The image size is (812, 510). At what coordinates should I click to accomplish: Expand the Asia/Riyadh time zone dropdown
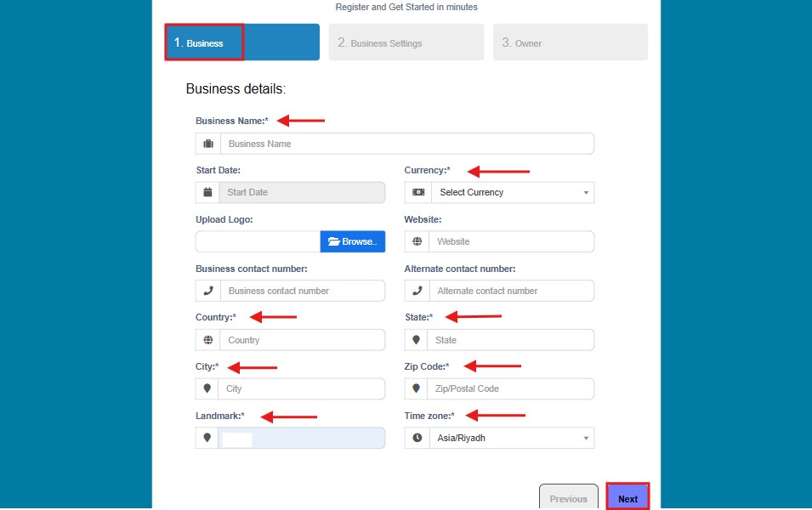(x=512, y=438)
